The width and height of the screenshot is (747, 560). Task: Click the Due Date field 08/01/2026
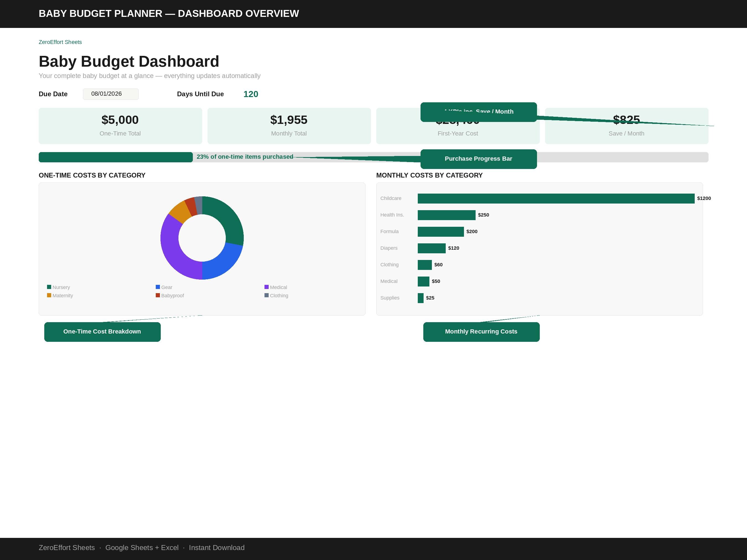[x=111, y=94]
